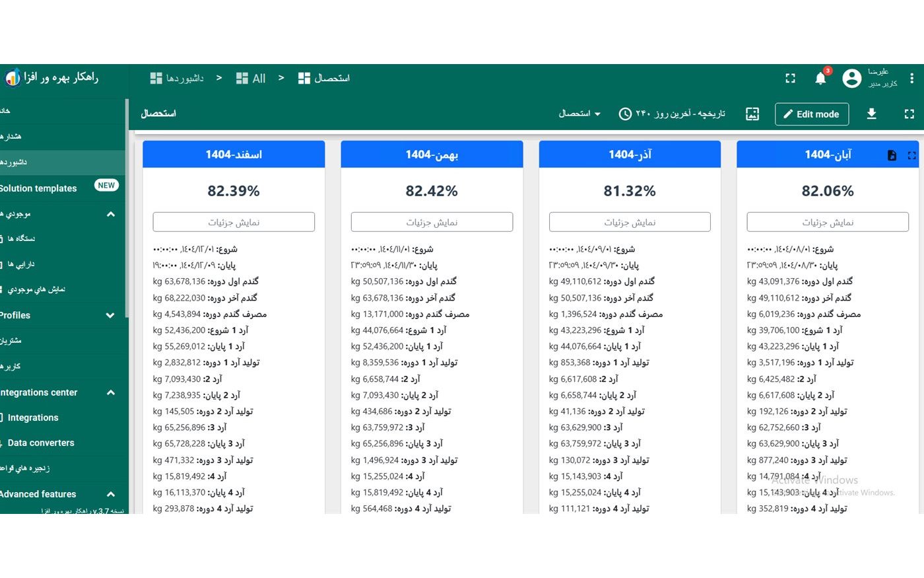Open Integrations in the sidebar
The image size is (924, 578).
point(63,417)
